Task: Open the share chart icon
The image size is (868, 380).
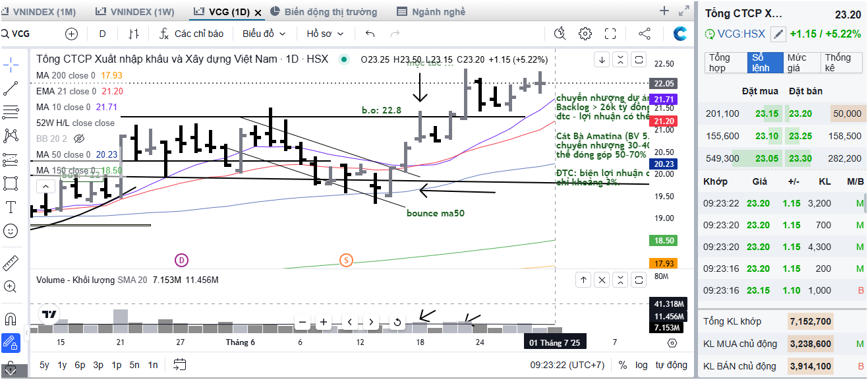Action: (645, 34)
